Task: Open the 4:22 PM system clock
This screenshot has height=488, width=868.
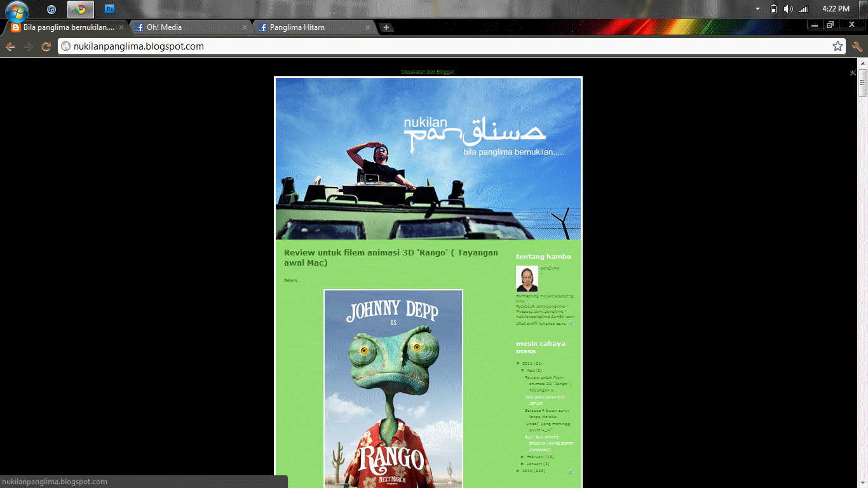Action: pyautogui.click(x=836, y=9)
